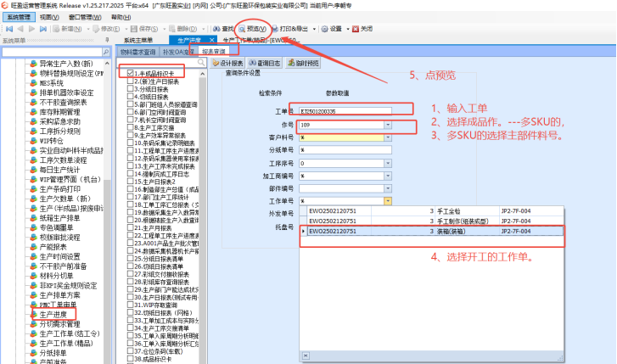Open dropdown arrow beside 新增(N)
617x364 pixels.
pos(87,29)
